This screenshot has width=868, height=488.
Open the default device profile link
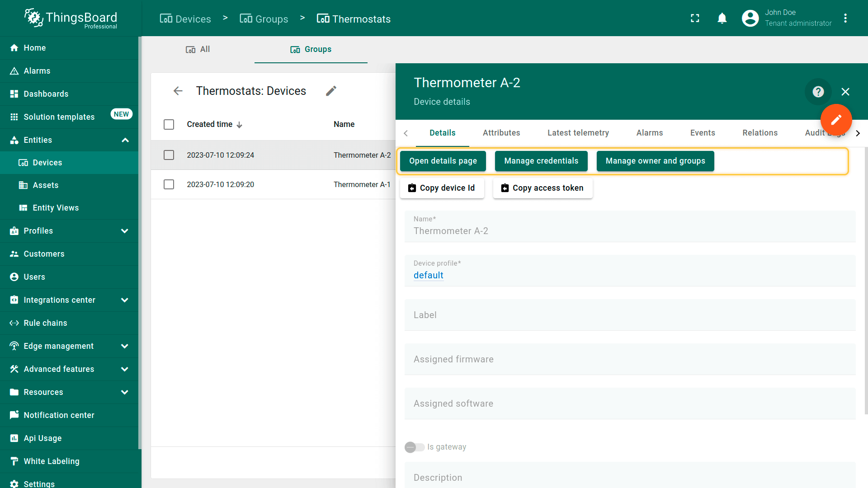(428, 275)
